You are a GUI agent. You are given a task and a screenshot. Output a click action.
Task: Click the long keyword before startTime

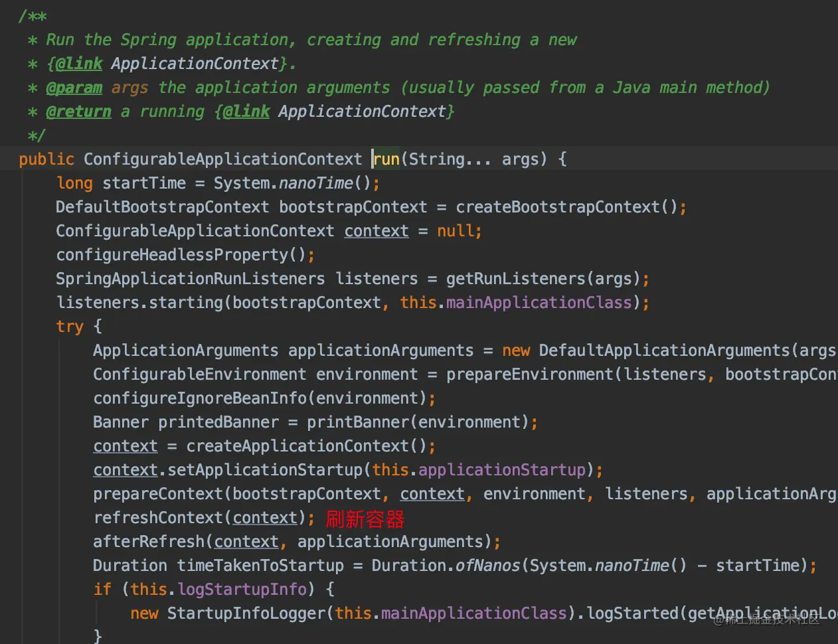coord(74,183)
